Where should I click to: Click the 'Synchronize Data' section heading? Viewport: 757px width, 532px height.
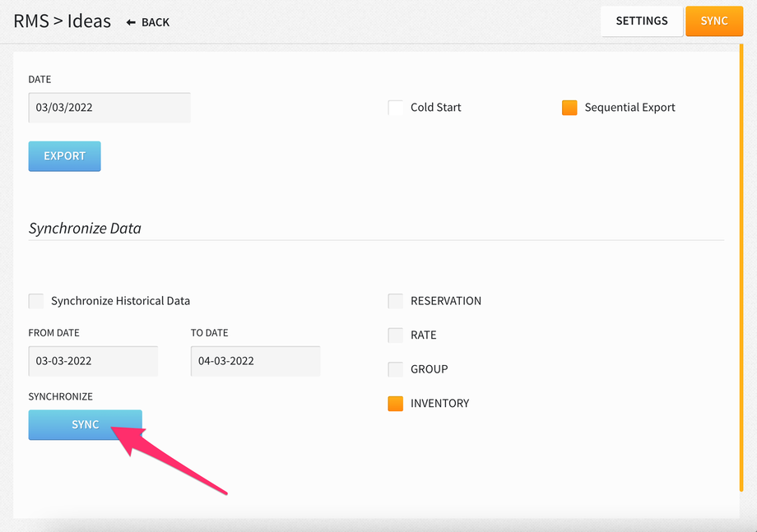click(85, 228)
